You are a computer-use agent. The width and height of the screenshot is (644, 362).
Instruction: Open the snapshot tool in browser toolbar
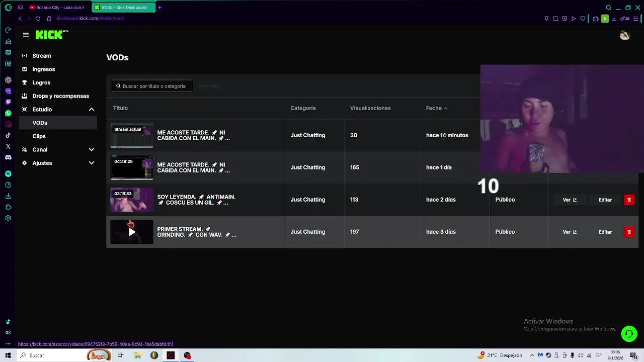coord(555,19)
